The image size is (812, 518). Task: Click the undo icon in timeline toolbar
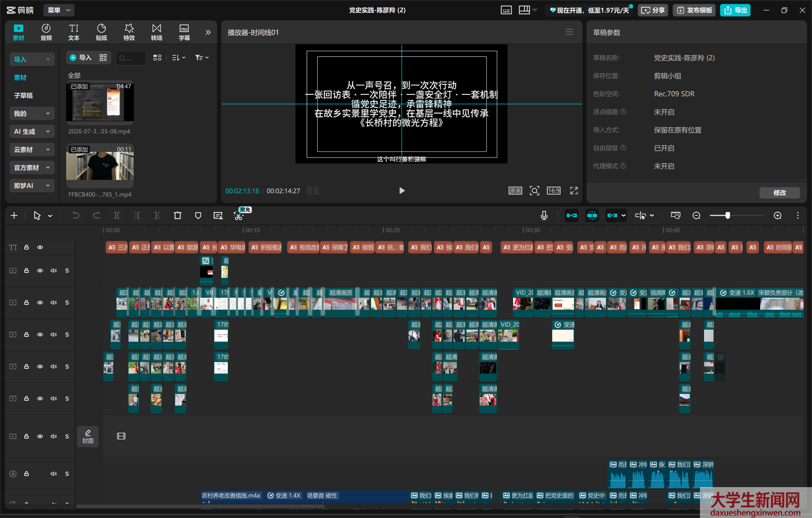click(x=76, y=216)
